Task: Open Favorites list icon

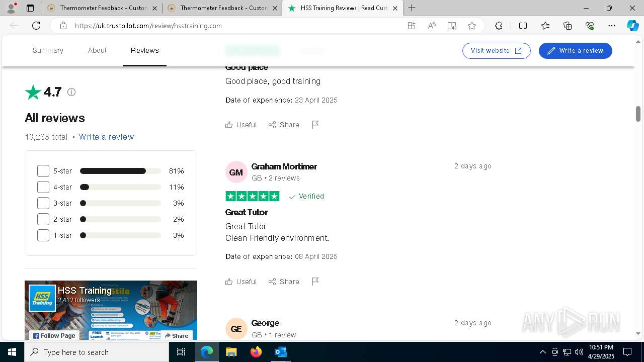Action: 545,26
